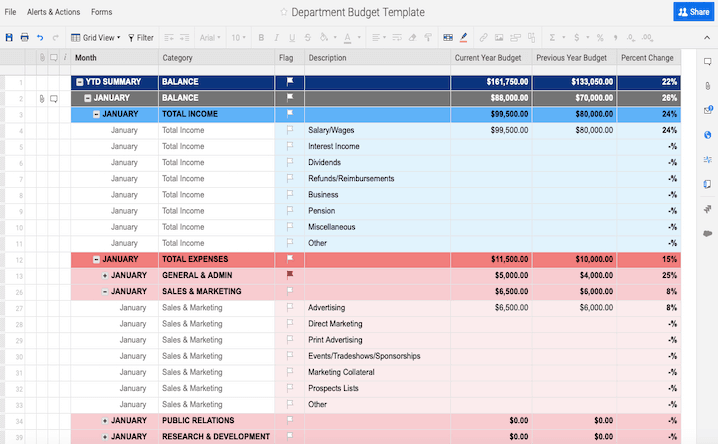Viewport: 718px width, 444px height.
Task: Click the Filter button
Action: point(140,37)
